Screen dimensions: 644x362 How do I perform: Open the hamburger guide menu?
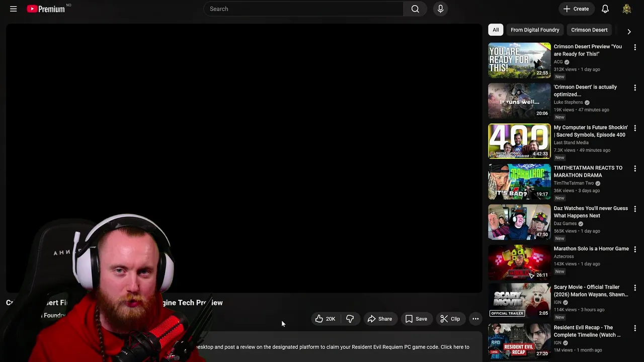pyautogui.click(x=14, y=9)
